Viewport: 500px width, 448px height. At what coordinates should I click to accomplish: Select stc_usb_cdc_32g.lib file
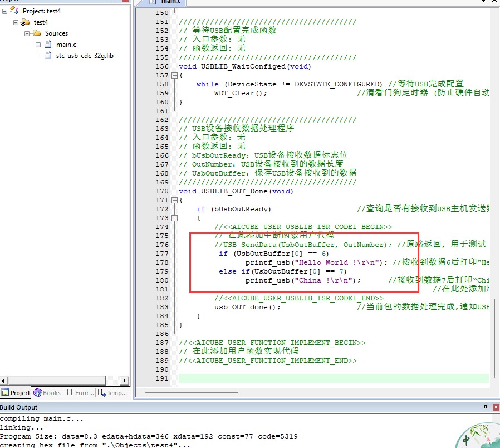pyautogui.click(x=85, y=56)
